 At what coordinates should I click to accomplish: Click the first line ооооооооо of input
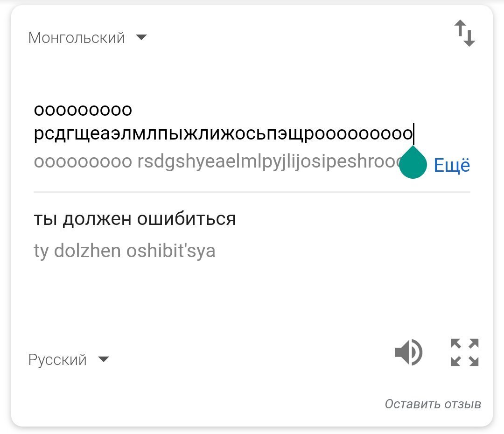point(83,111)
